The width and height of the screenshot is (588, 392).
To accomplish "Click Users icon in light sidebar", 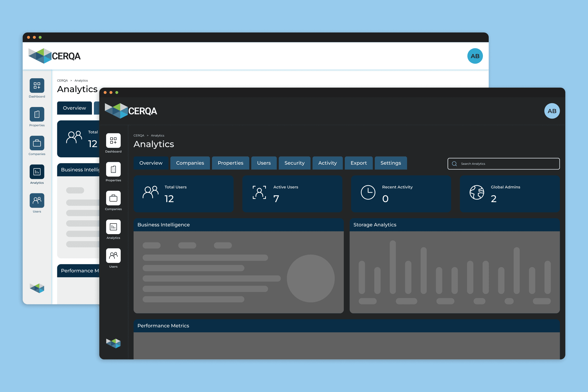I will (x=37, y=200).
